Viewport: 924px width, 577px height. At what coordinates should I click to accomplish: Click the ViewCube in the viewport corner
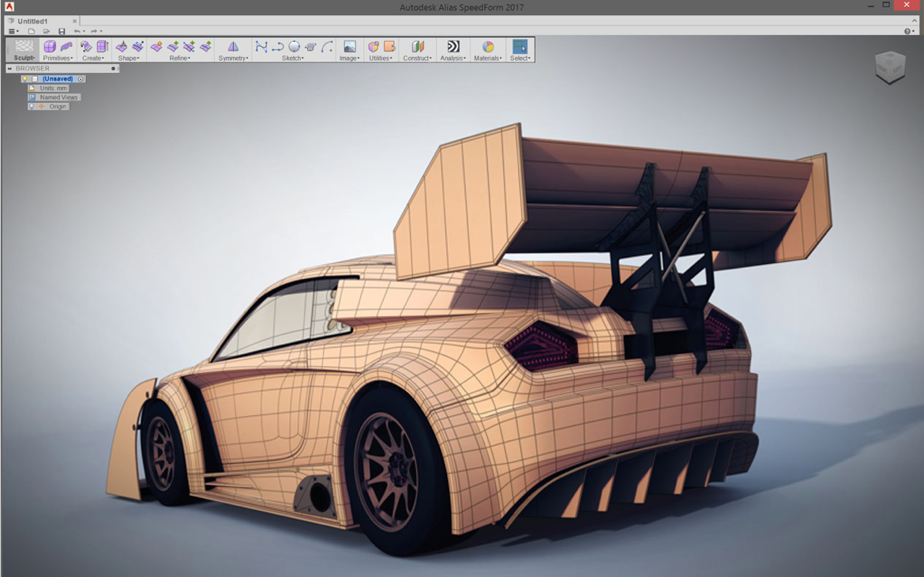coord(890,68)
